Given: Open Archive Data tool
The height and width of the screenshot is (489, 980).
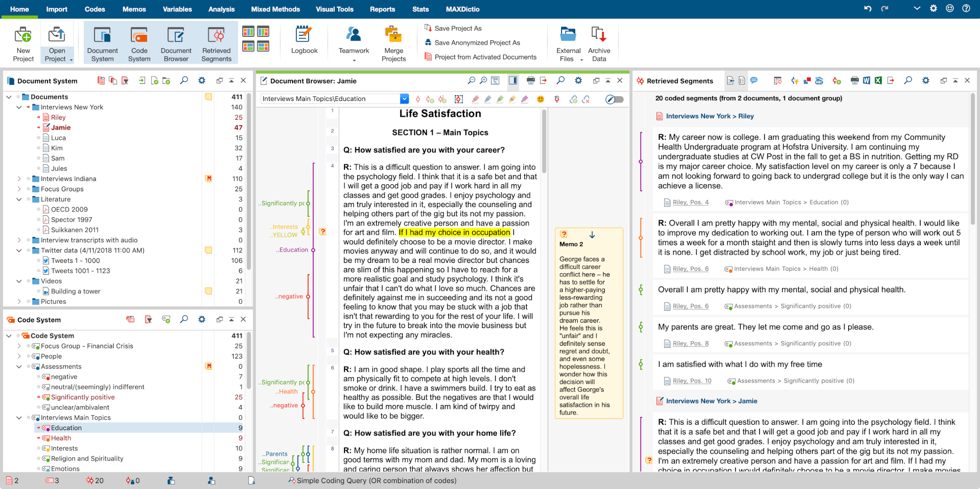Looking at the screenshot, I should (x=599, y=44).
